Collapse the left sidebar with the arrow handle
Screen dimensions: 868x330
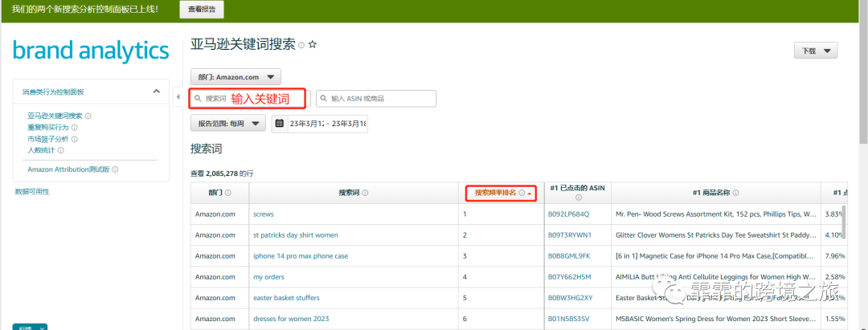point(178,97)
